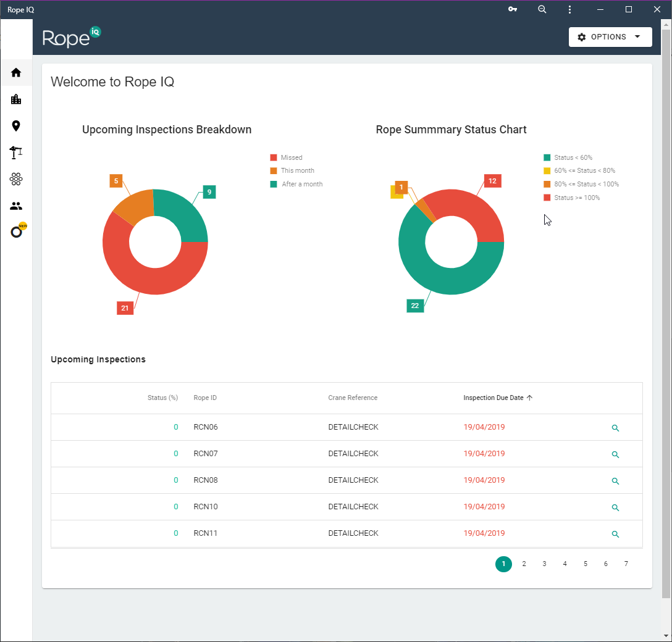Toggle the Missed legend entry
The image size is (672, 642).
click(287, 157)
